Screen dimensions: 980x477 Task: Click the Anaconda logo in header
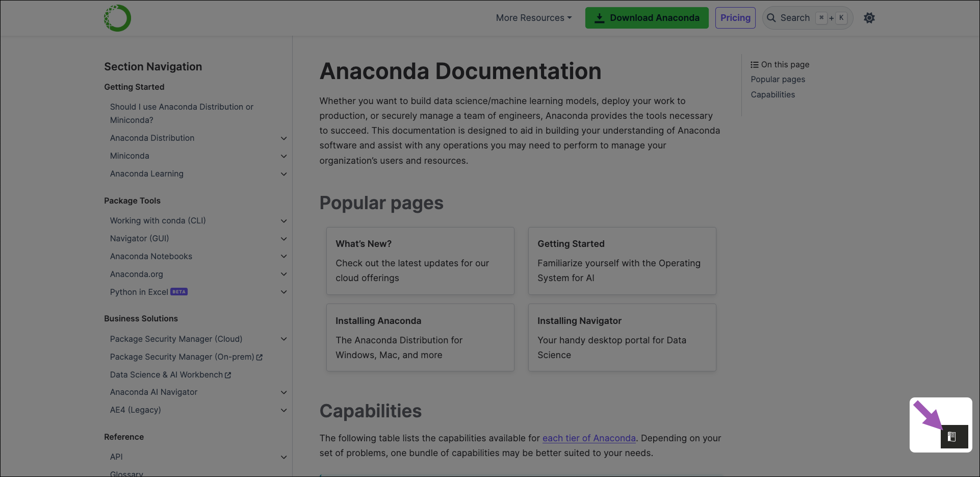tap(117, 18)
